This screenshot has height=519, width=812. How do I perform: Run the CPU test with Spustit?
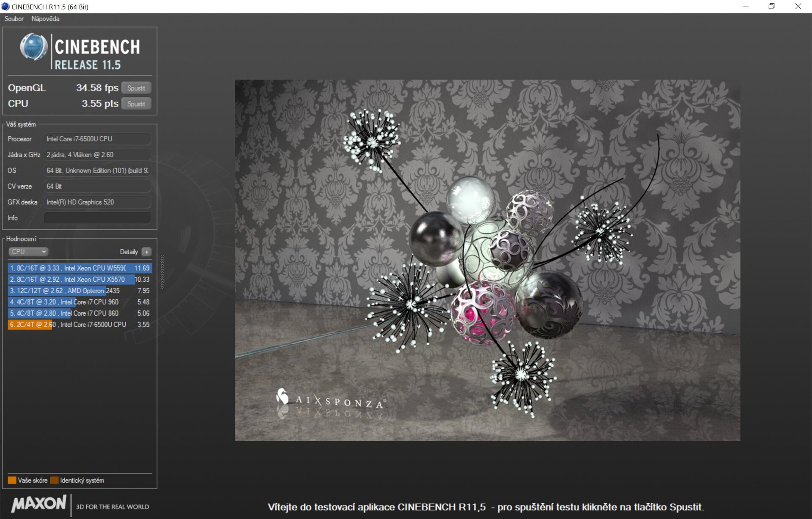click(136, 104)
